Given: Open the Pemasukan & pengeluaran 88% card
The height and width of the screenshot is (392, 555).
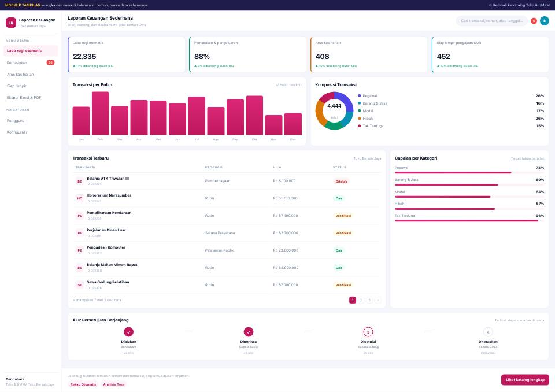Looking at the screenshot, I should coord(248,54).
